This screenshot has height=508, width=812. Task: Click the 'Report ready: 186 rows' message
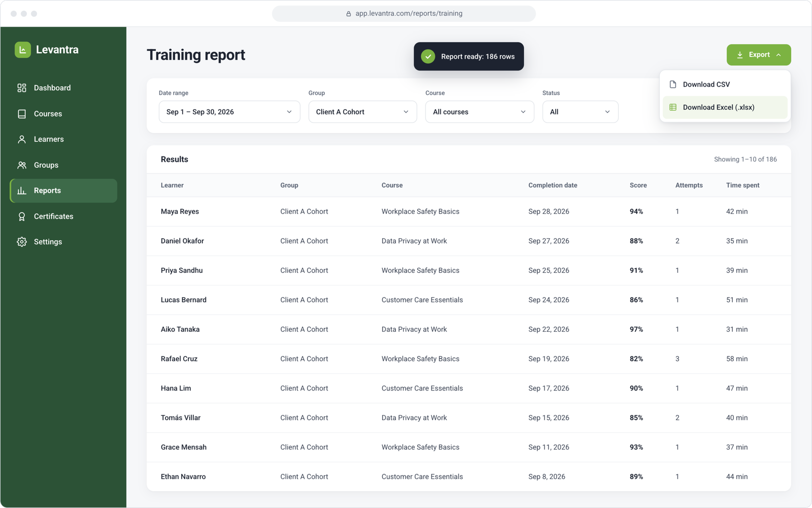[x=478, y=56]
